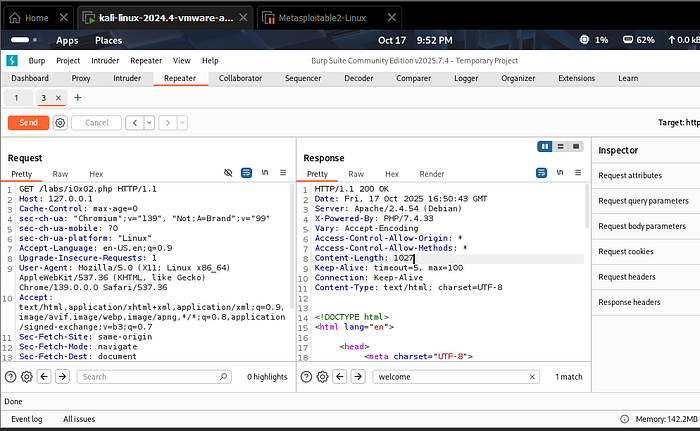
Task: Select side-by-side layout for request/response
Action: 545,146
